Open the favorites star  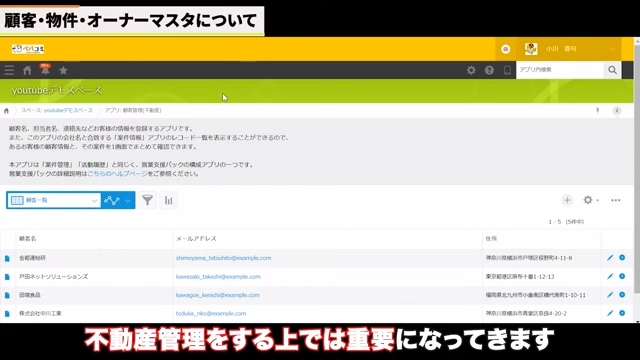pyautogui.click(x=63, y=70)
